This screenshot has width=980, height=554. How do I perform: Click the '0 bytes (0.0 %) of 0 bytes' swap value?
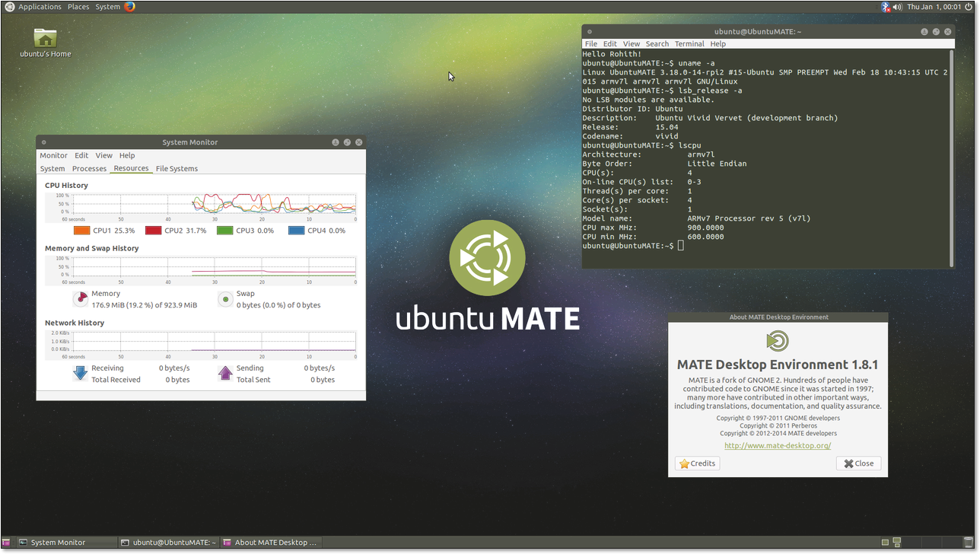(x=278, y=305)
